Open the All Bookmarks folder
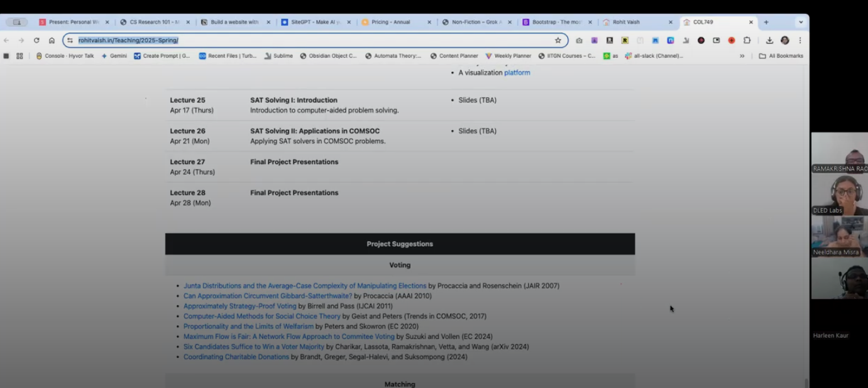Screen dimensions: 868x388 click(x=781, y=56)
